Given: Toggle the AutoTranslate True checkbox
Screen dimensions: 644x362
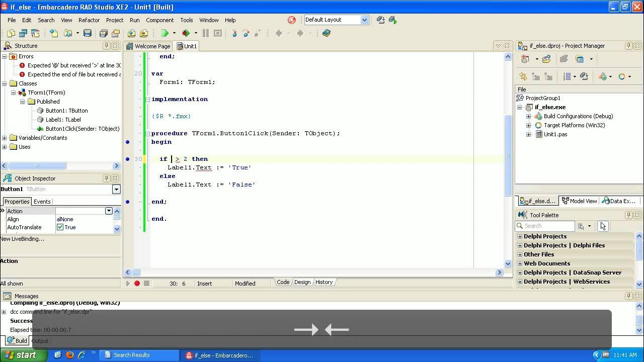Looking at the screenshot, I should (60, 227).
